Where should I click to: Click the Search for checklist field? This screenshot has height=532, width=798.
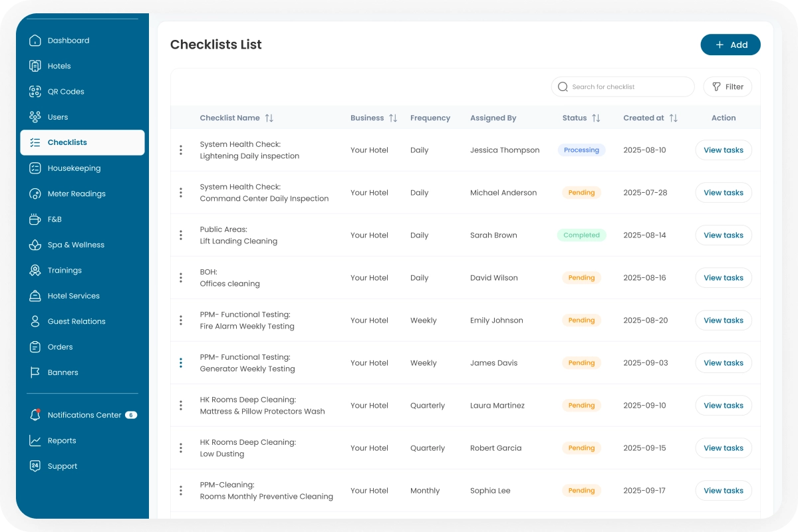[x=625, y=87]
